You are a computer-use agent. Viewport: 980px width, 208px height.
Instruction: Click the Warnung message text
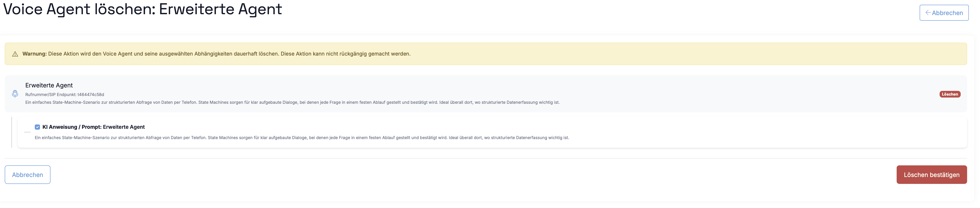point(217,54)
